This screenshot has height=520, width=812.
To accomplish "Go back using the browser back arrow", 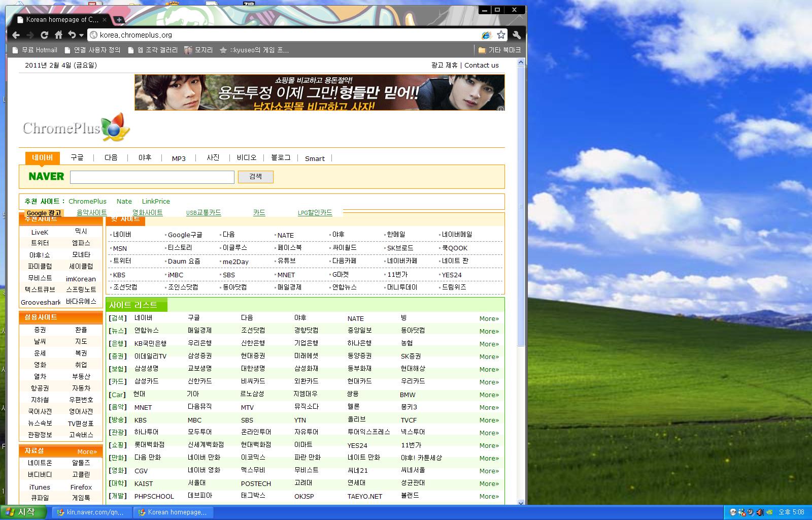I will pos(16,35).
